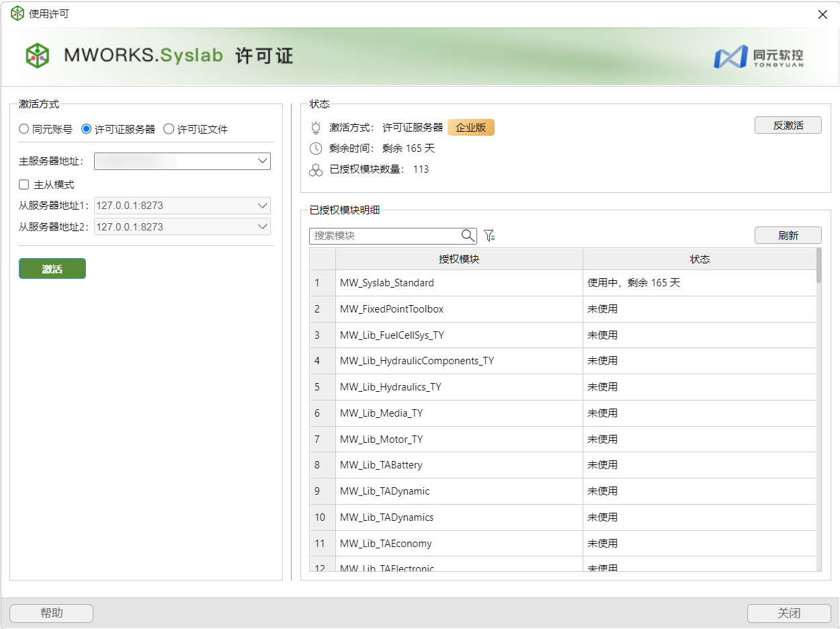
Task: Expand the 主服务器地址 dropdown
Action: [x=263, y=161]
